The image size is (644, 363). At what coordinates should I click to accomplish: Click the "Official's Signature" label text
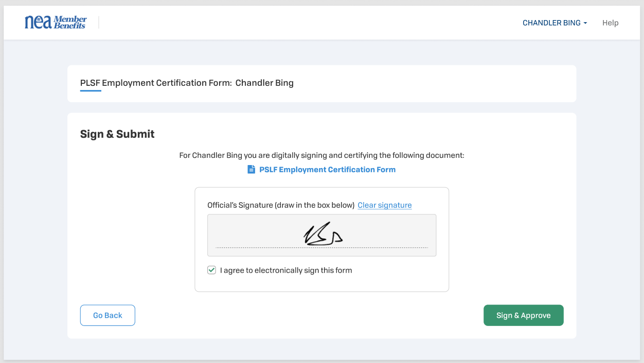coord(280,205)
